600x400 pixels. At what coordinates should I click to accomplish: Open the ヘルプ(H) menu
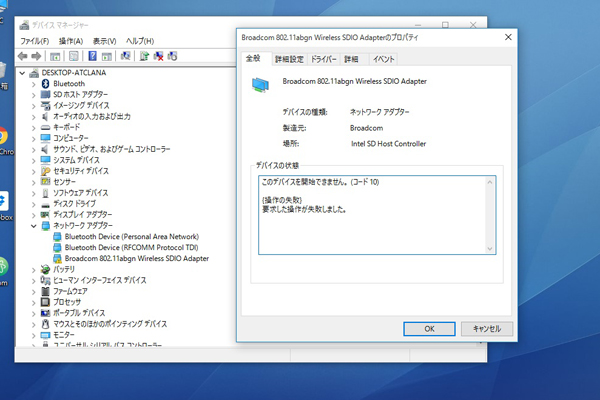click(x=140, y=41)
